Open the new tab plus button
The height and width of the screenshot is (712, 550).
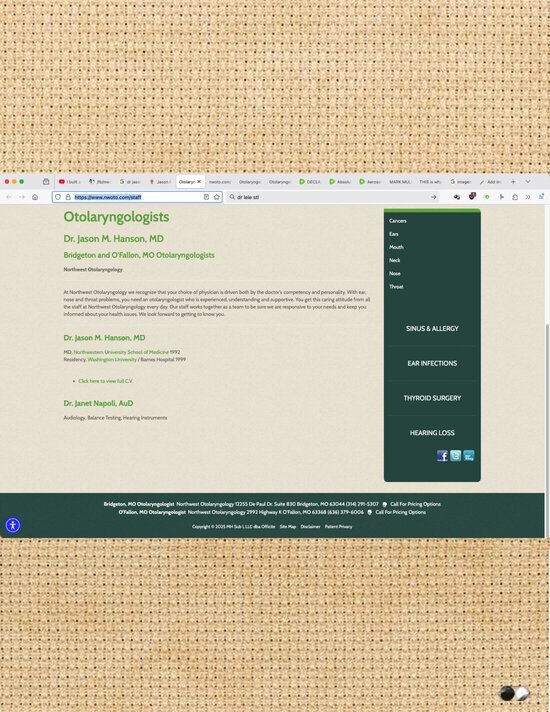(x=513, y=182)
